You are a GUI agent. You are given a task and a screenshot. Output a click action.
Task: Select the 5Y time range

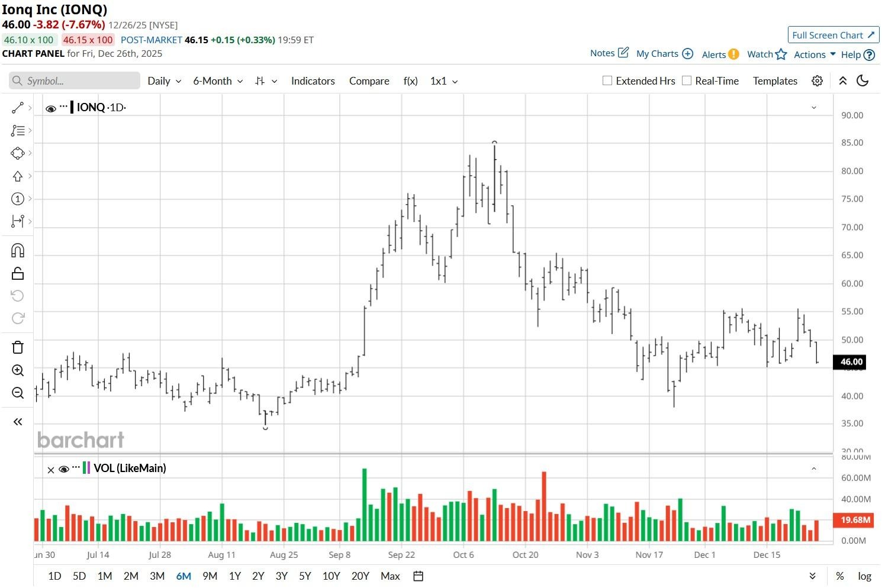[x=305, y=576]
